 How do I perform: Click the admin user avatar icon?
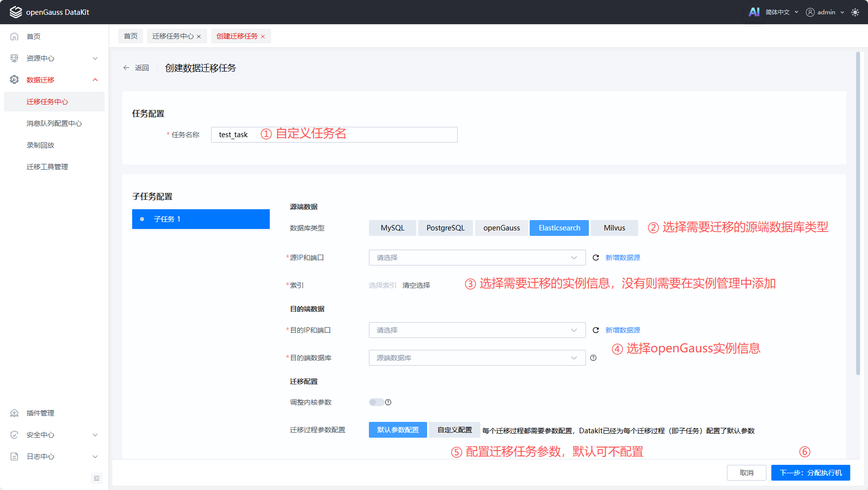pos(810,12)
